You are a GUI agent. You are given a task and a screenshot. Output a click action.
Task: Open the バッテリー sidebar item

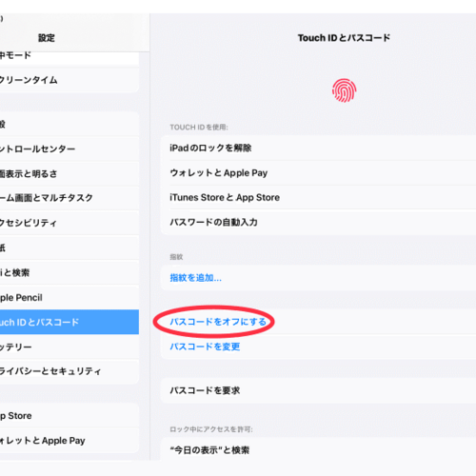tap(69, 347)
